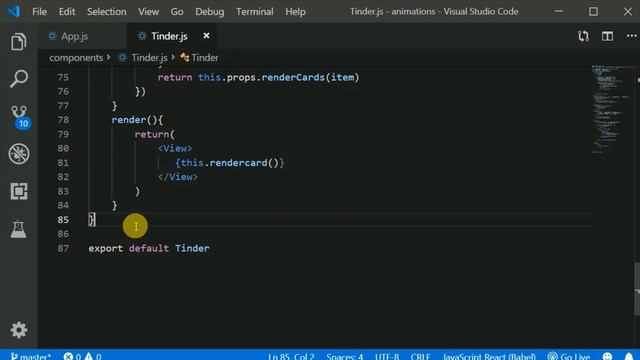This screenshot has width=640, height=360.
Task: Click 'rendercard' call on line 81
Action: (x=238, y=162)
